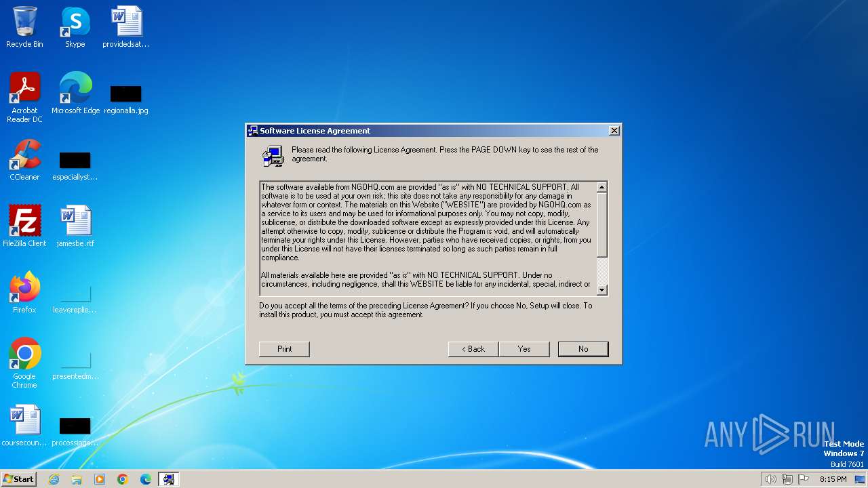Launch Windows Media Player taskbar icon
Screen dimensions: 868x488
pos(100,479)
